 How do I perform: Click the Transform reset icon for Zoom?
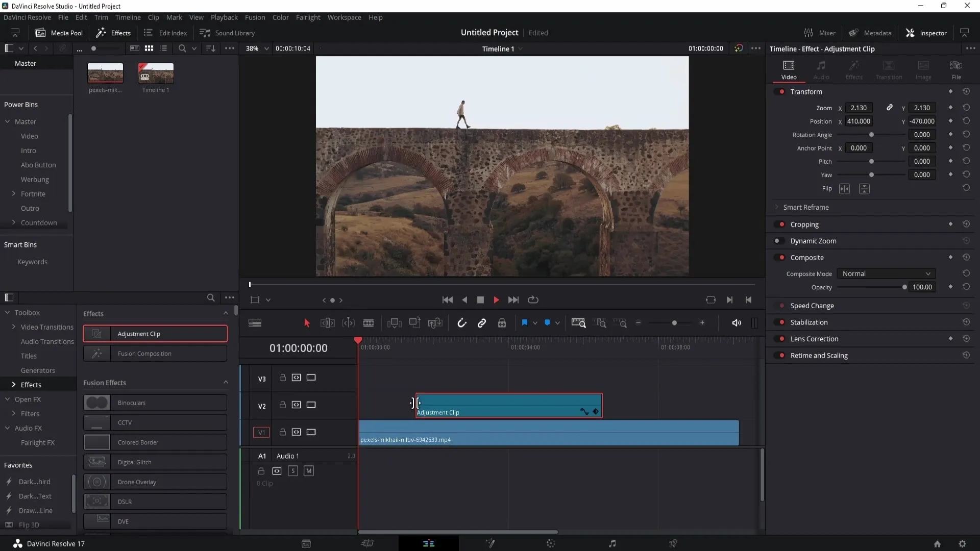967,108
